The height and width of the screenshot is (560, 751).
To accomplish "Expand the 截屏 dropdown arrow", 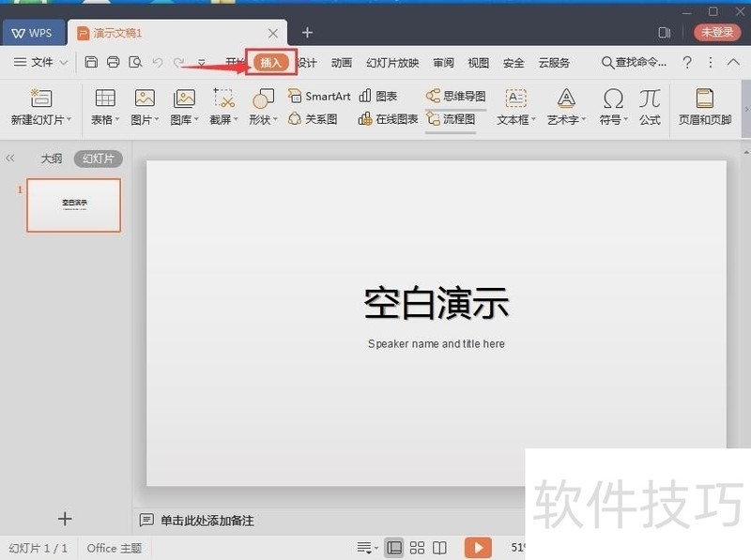I will pos(236,120).
